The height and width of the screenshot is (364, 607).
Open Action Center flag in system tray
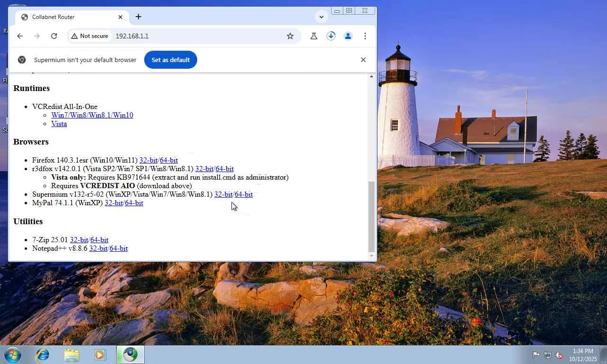(536, 355)
